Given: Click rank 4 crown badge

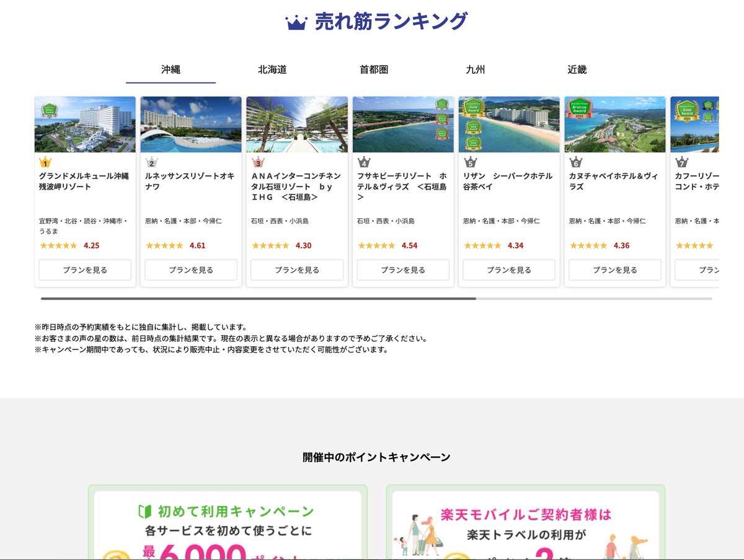Looking at the screenshot, I should 364,162.
